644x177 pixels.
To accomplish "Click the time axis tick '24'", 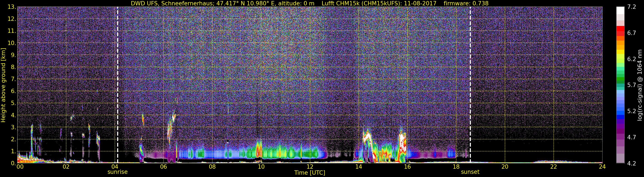I will tap(602, 167).
